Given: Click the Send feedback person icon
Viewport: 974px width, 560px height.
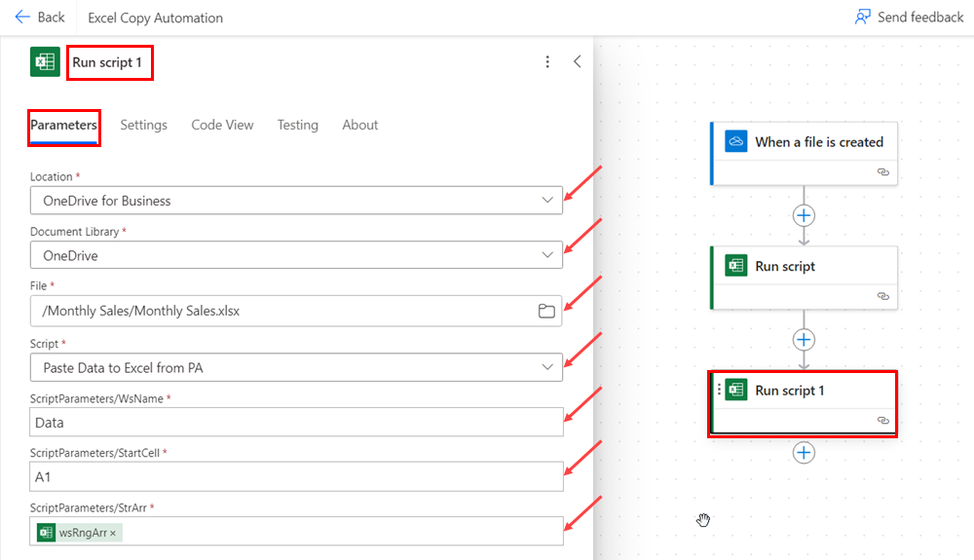Looking at the screenshot, I should click(x=862, y=17).
